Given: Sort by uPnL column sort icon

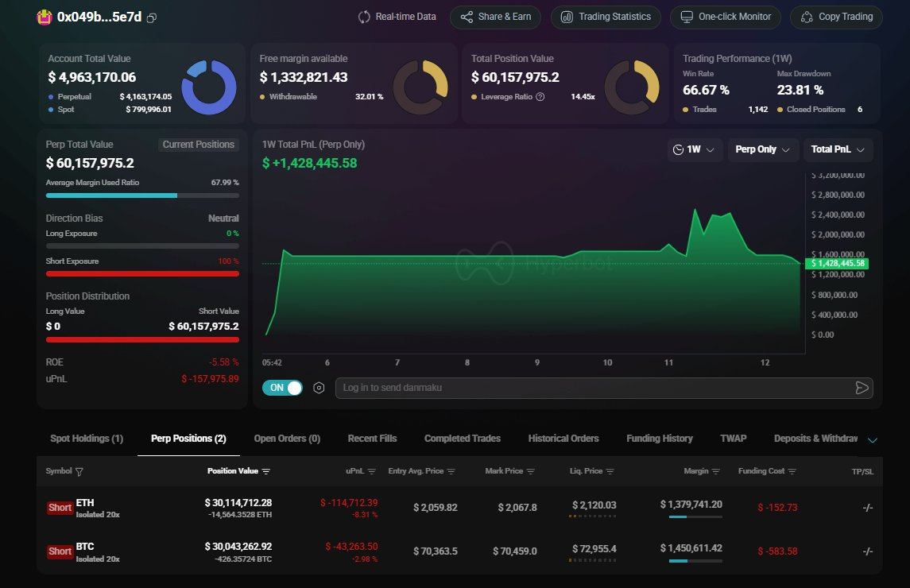Looking at the screenshot, I should pos(372,471).
